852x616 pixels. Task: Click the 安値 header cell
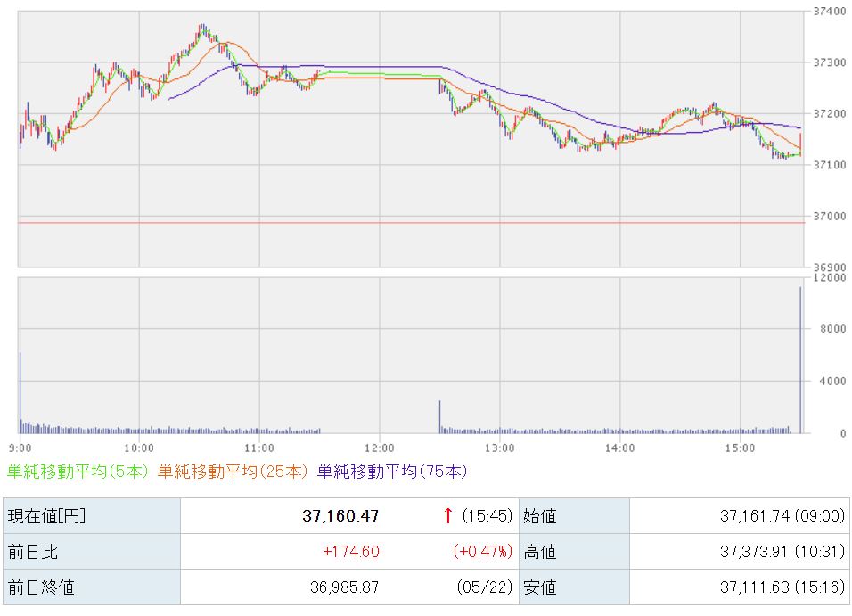(x=574, y=587)
